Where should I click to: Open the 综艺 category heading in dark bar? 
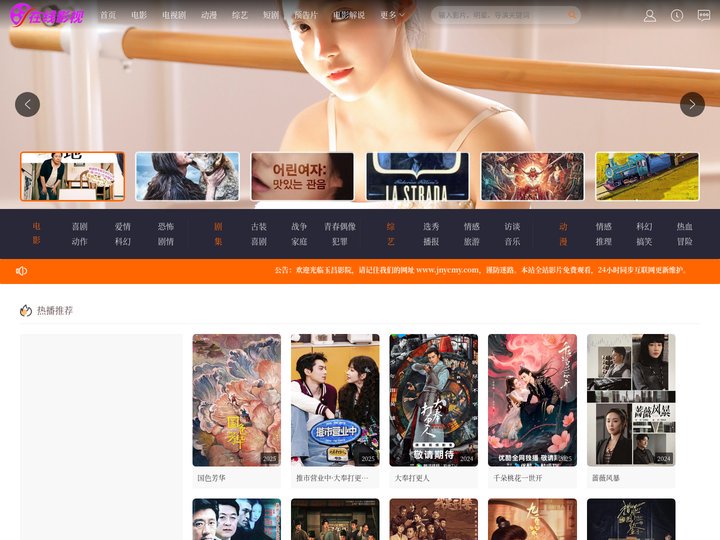(x=391, y=234)
